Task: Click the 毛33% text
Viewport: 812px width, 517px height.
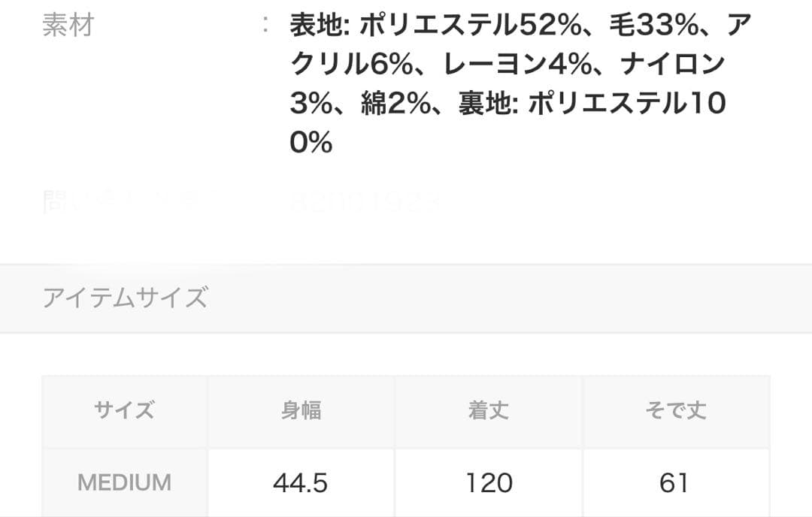Action: (x=654, y=25)
